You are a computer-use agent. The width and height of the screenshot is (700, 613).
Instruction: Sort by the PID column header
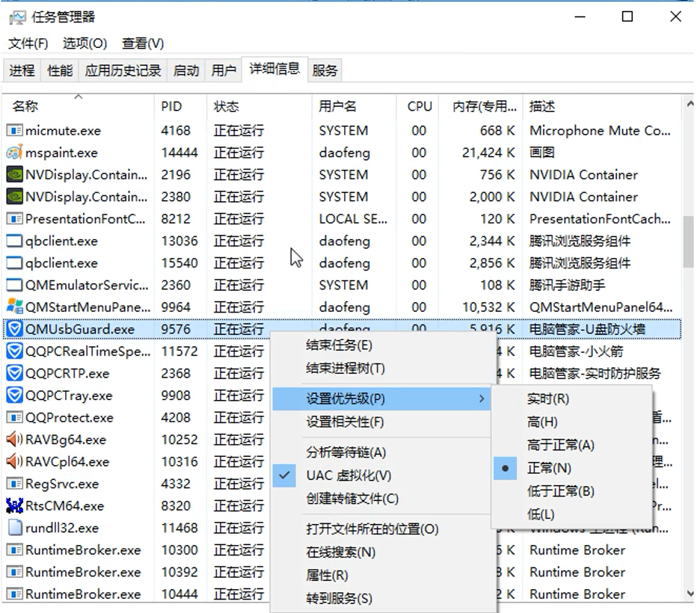(x=180, y=107)
